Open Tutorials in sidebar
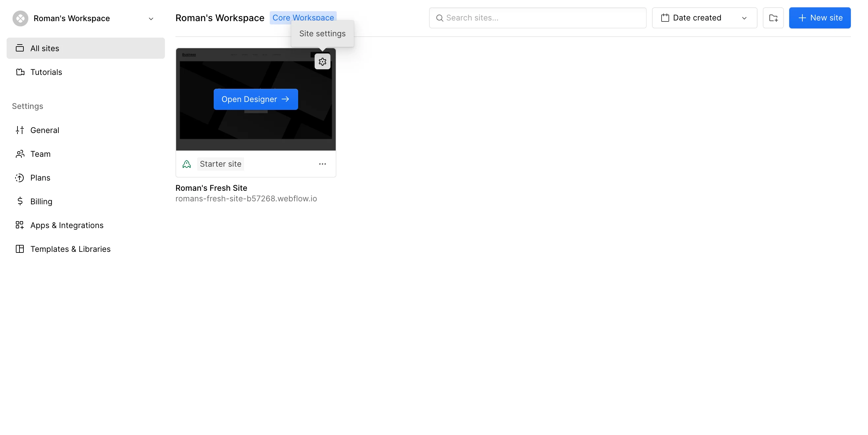The image size is (868, 435). coord(86,72)
